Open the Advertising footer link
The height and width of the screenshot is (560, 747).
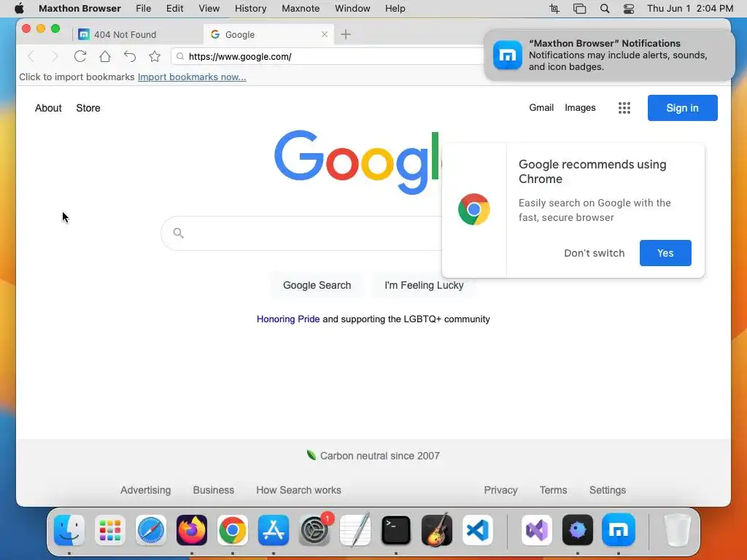(145, 490)
